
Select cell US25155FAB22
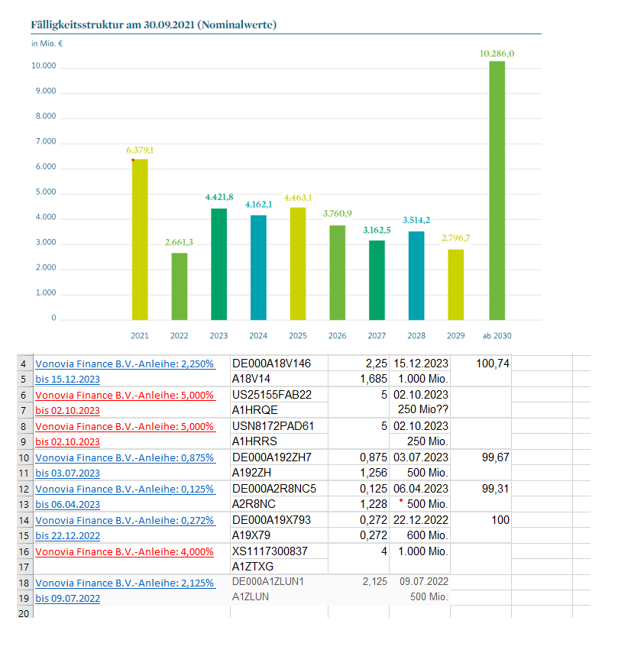pyautogui.click(x=279, y=395)
